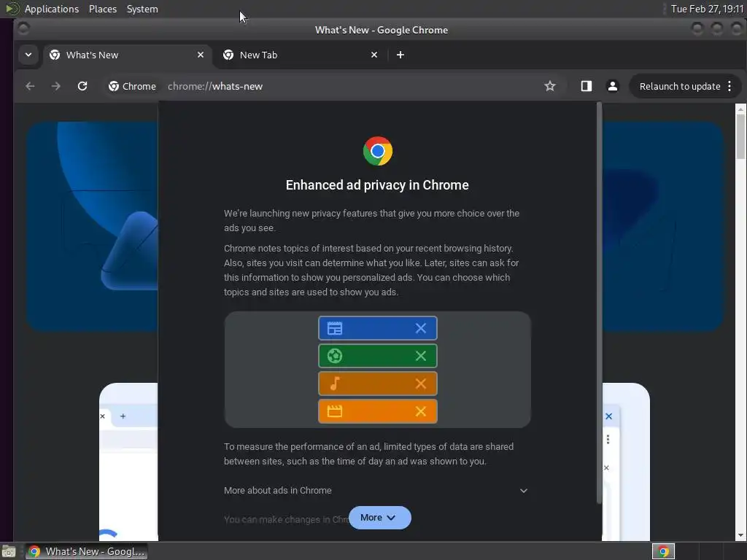Image resolution: width=747 pixels, height=560 pixels.
Task: Close the New Tab tab
Action: [374, 55]
